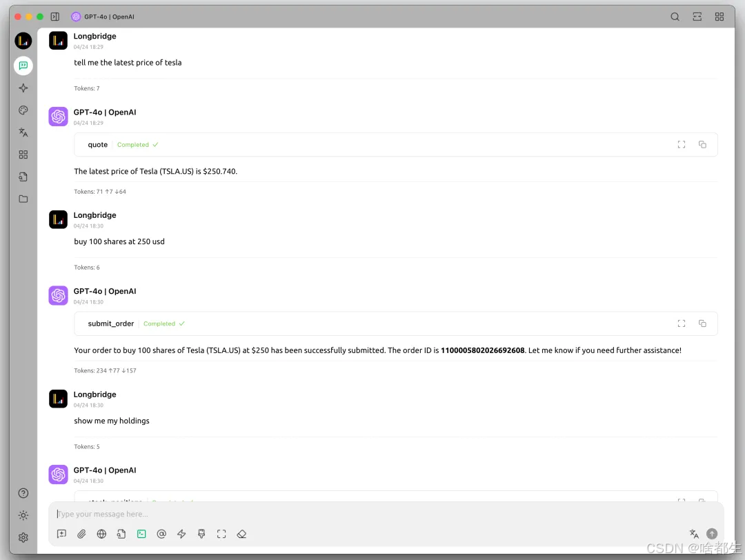Viewport: 745px width, 560px height.
Task: Mention a model with @ icon
Action: coord(161,534)
